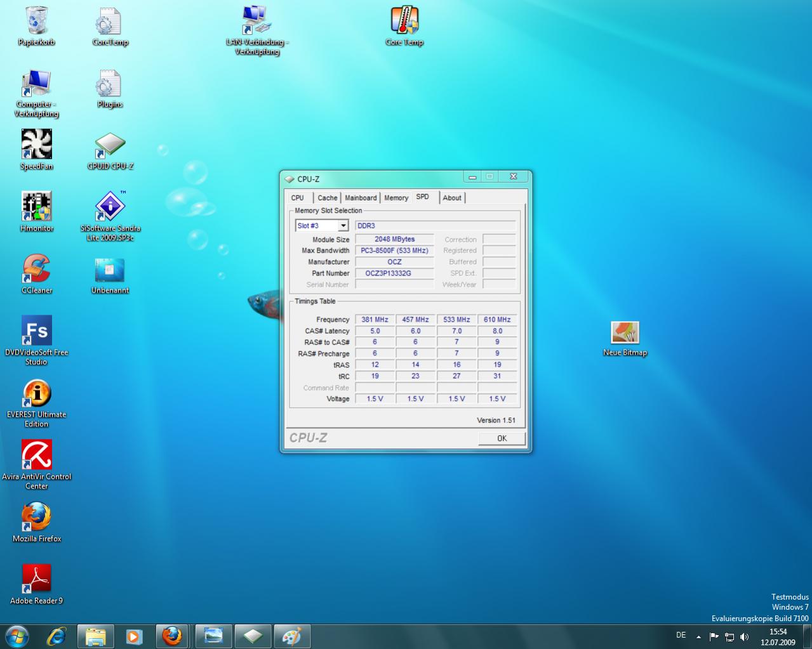Screen dimensions: 812x649
Task: Click the OCZ manufacturer value
Action: pyautogui.click(x=394, y=262)
